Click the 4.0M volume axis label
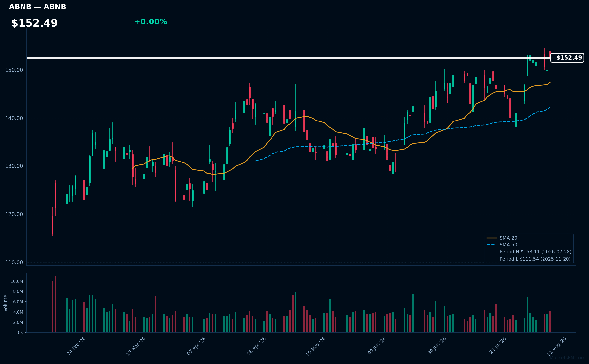589x364 pixels. [18, 312]
